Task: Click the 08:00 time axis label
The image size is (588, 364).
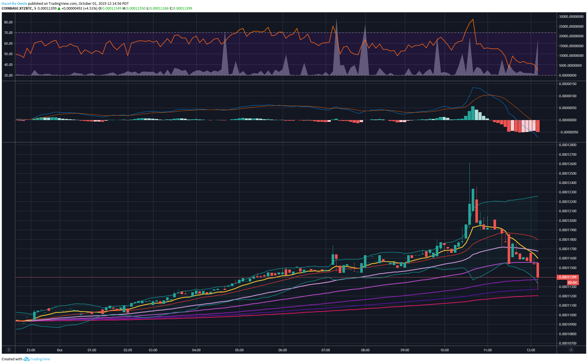Action: click(365, 350)
